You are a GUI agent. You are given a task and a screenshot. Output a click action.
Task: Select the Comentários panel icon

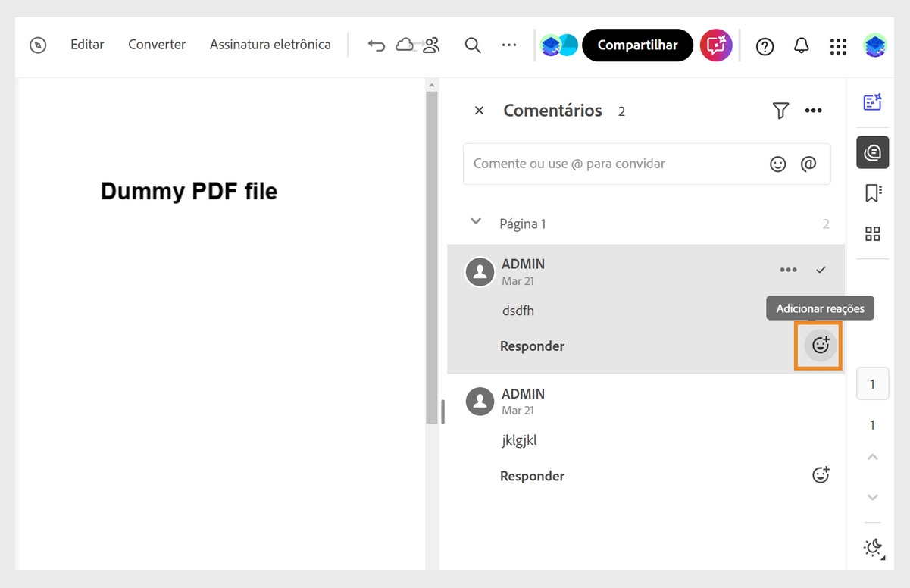pos(872,152)
